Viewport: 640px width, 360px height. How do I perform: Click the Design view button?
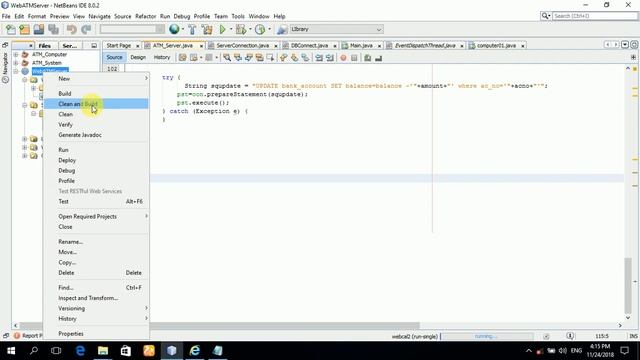pyautogui.click(x=138, y=58)
